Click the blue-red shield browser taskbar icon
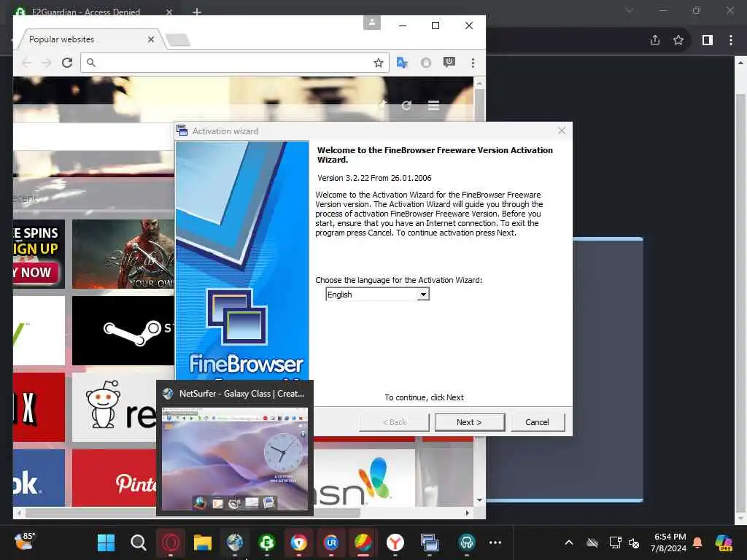This screenshot has width=747, height=560. (x=299, y=542)
